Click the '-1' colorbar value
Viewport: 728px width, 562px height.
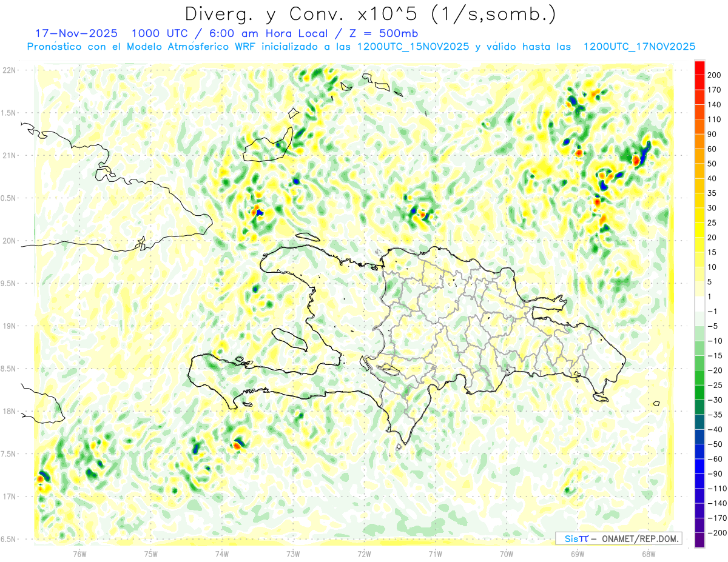712,311
